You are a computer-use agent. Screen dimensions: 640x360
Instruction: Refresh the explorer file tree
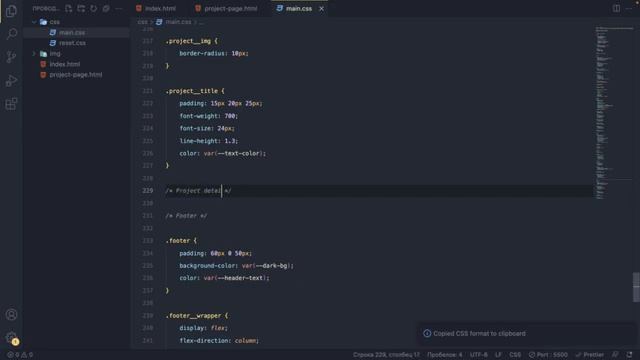coord(93,8)
